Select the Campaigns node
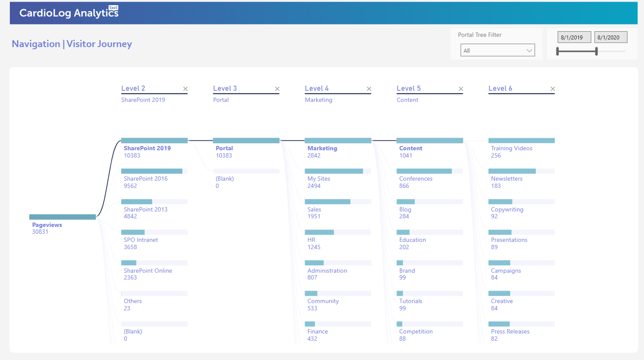Viewport: 644px width, 360px height. (521, 263)
